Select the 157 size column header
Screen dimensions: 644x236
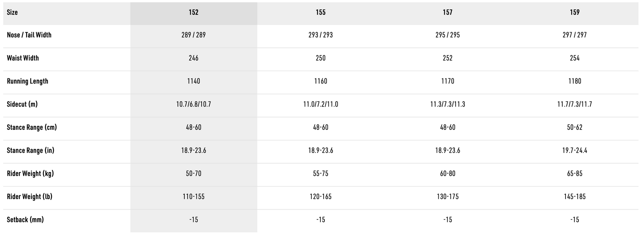pyautogui.click(x=448, y=12)
